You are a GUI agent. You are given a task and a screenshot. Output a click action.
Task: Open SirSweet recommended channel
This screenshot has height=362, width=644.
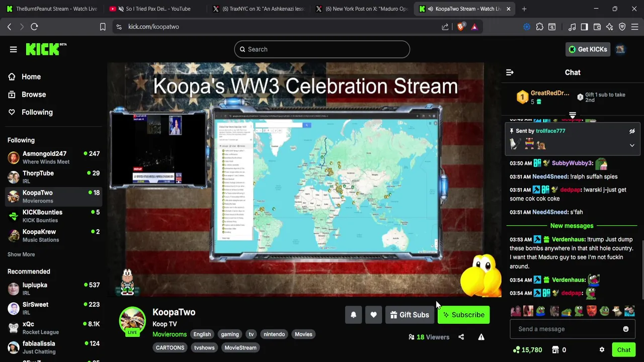pos(54,308)
